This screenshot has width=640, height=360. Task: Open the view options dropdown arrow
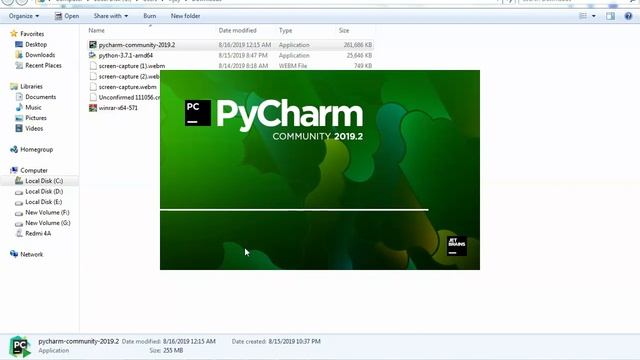[x=593, y=16]
